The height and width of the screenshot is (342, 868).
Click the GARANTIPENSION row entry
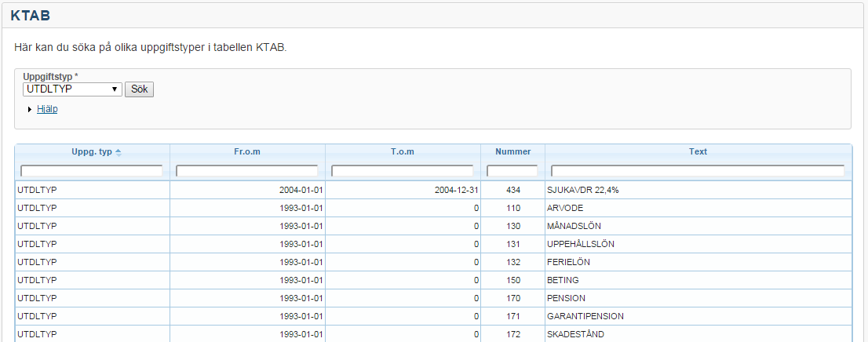(585, 316)
